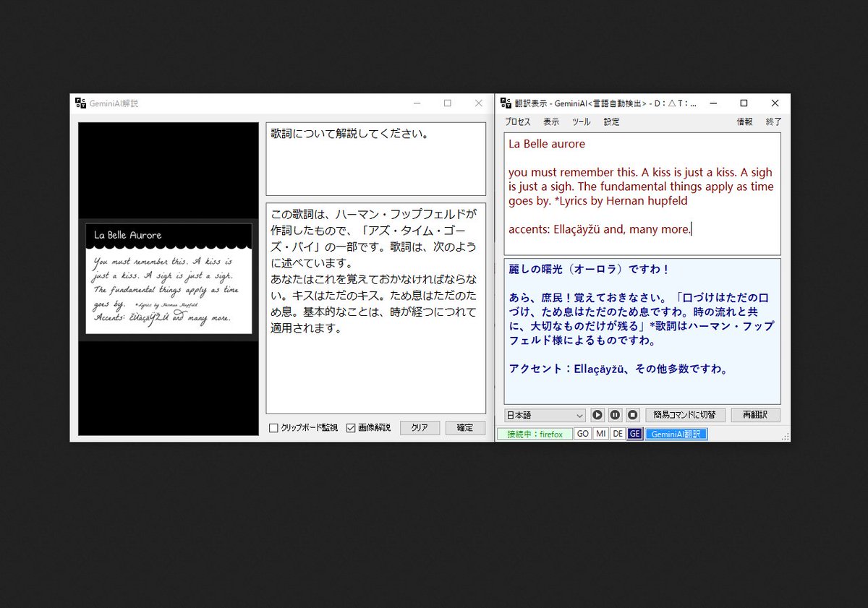
Task: Click the GeminiAI翻訳 status button
Action: [x=676, y=433]
